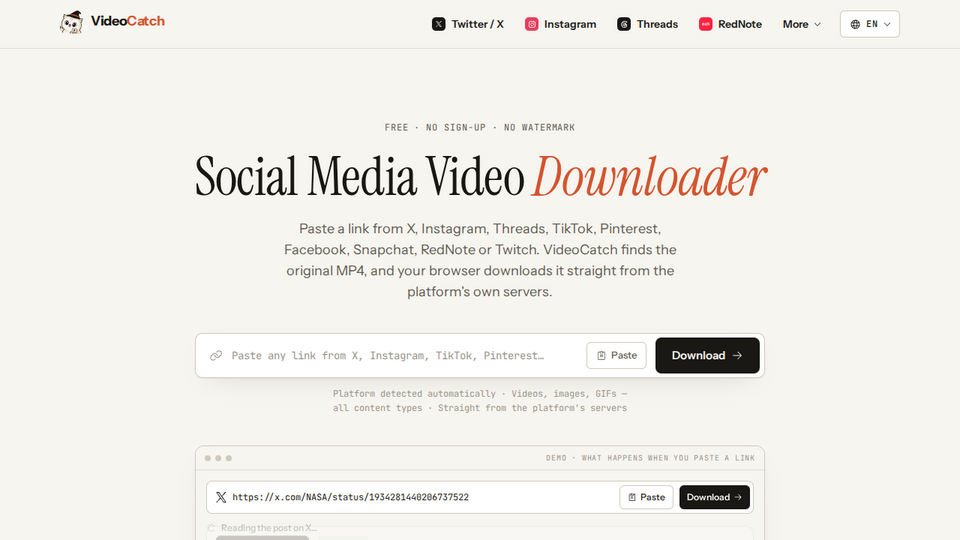The width and height of the screenshot is (960, 540).
Task: Click the link chain icon in the main input
Action: [x=216, y=356]
